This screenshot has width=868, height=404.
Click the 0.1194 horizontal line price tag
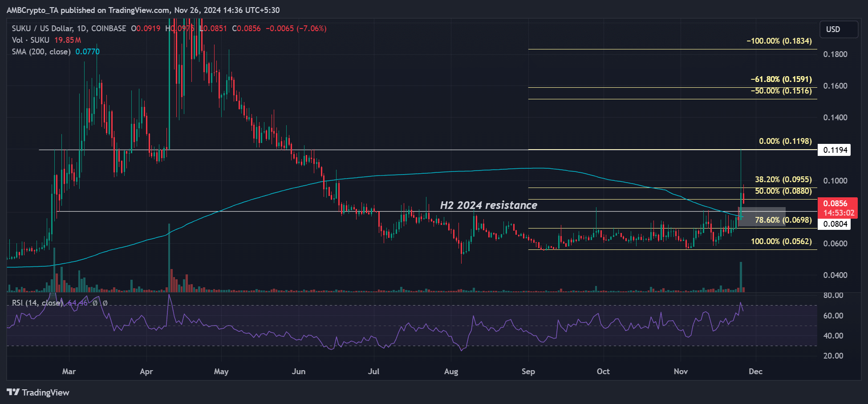pyautogui.click(x=834, y=150)
